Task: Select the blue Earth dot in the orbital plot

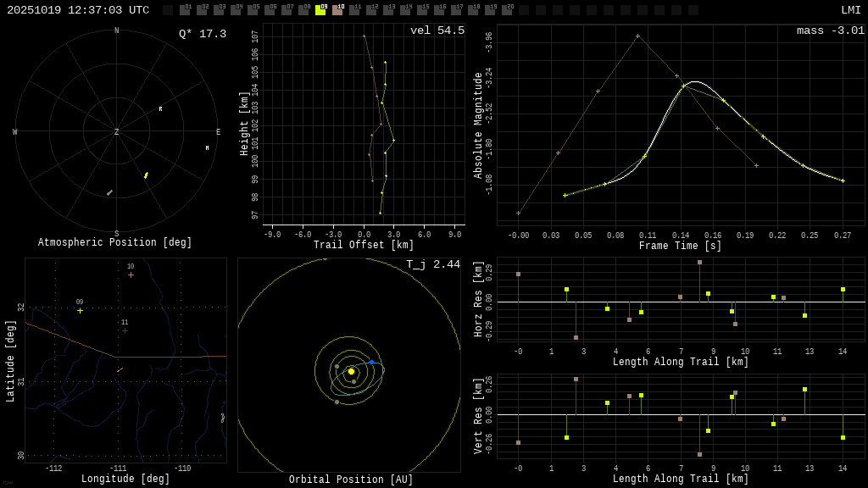Action: point(371,362)
